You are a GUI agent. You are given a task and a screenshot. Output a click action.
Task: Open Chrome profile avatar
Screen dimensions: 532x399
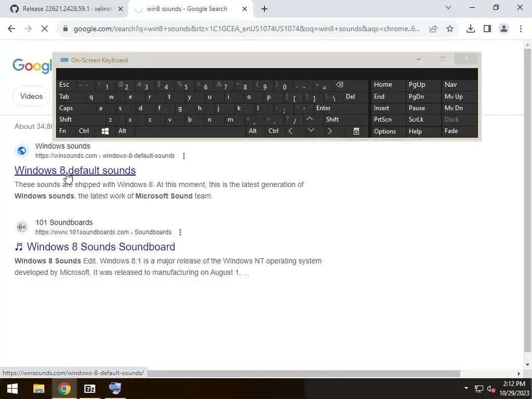tap(504, 29)
